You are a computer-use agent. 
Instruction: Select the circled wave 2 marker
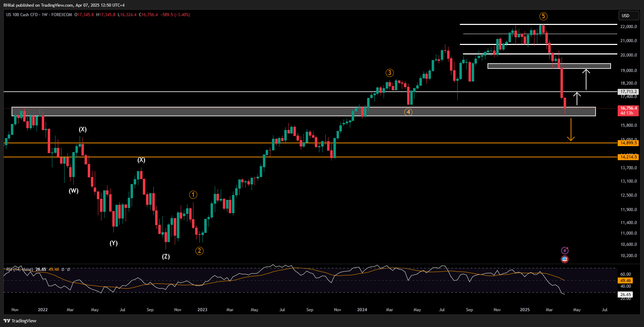(x=199, y=251)
